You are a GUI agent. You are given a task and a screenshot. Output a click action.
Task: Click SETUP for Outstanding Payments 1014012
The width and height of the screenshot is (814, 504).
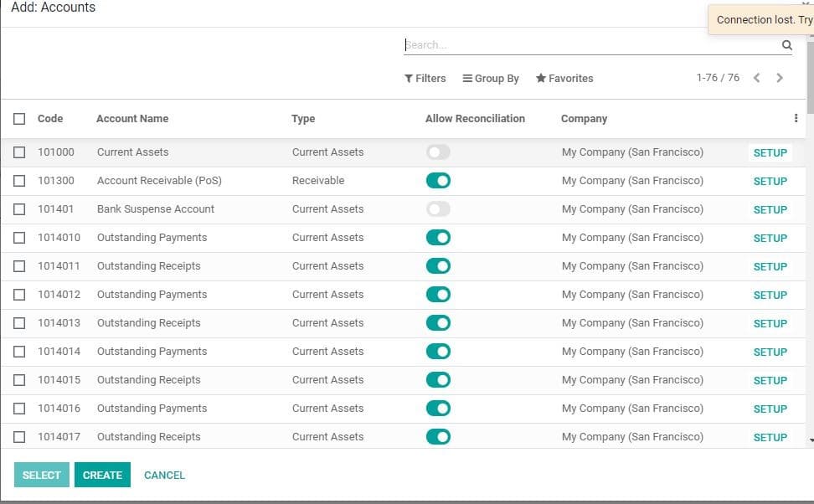(x=769, y=295)
